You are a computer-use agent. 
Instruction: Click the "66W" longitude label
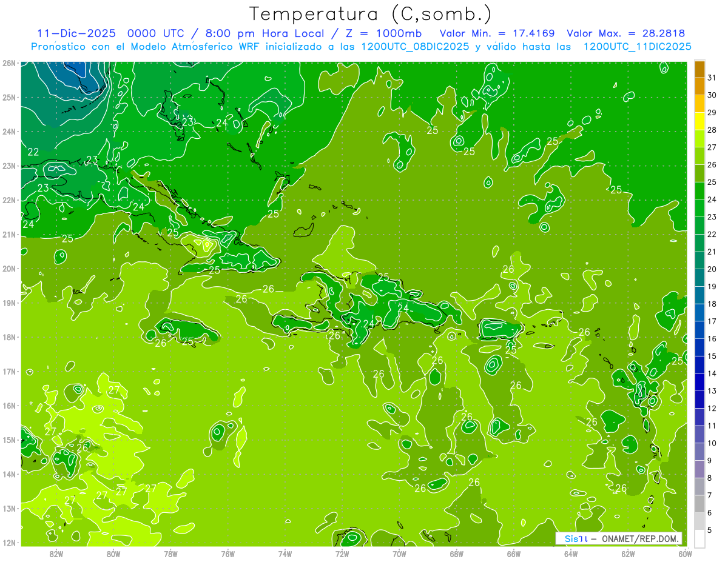[x=514, y=554]
